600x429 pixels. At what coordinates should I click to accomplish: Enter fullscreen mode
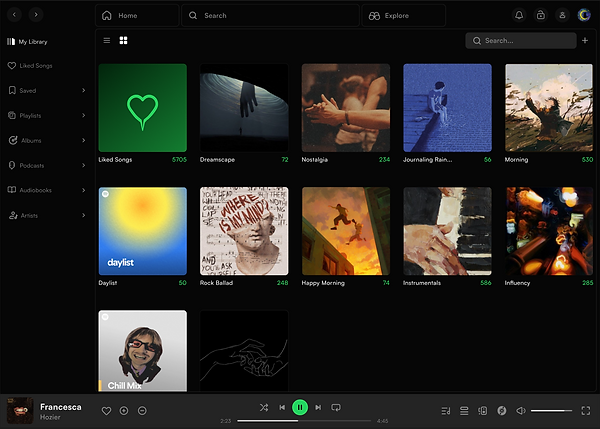click(x=586, y=411)
